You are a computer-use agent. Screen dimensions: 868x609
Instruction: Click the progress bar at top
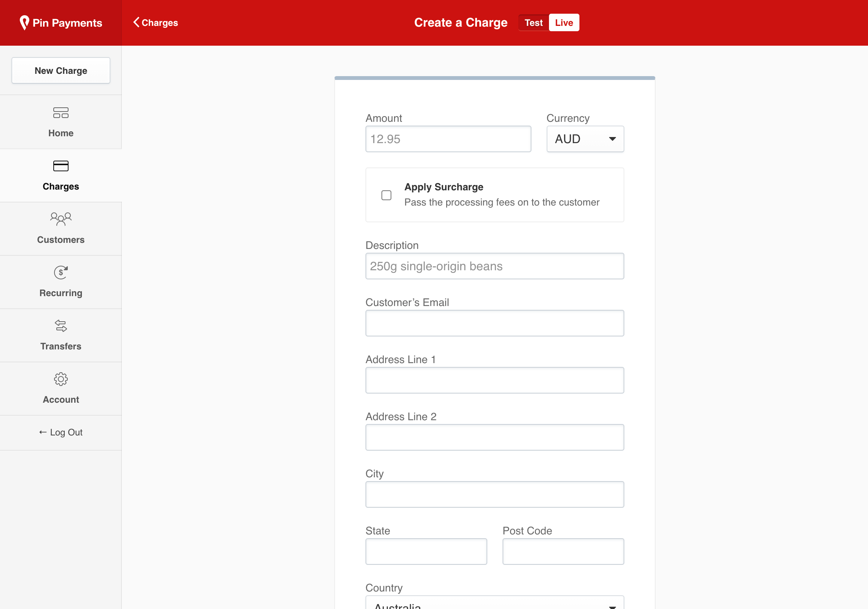tap(495, 78)
